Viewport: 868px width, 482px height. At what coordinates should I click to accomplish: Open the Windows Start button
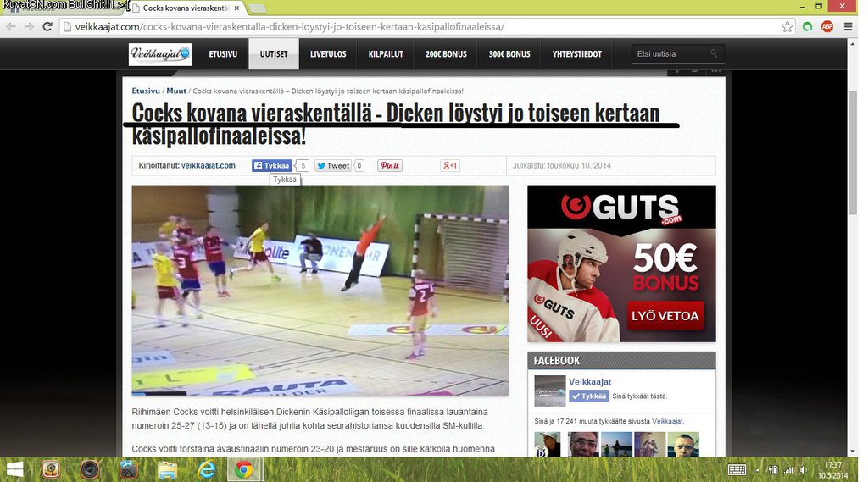(x=14, y=468)
